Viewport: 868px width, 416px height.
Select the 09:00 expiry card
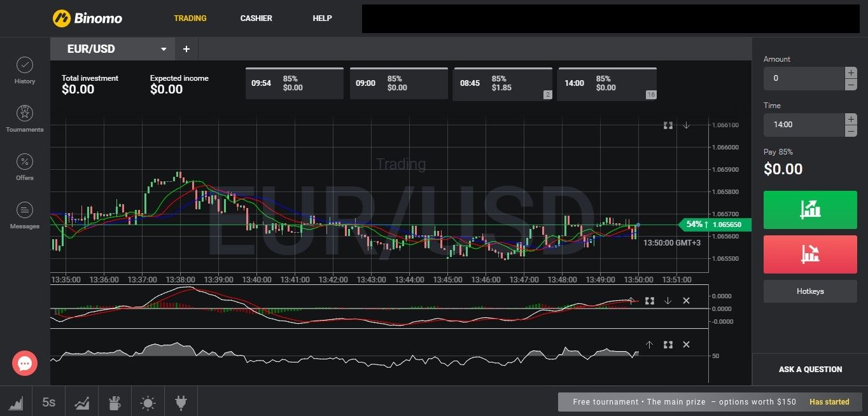click(399, 83)
